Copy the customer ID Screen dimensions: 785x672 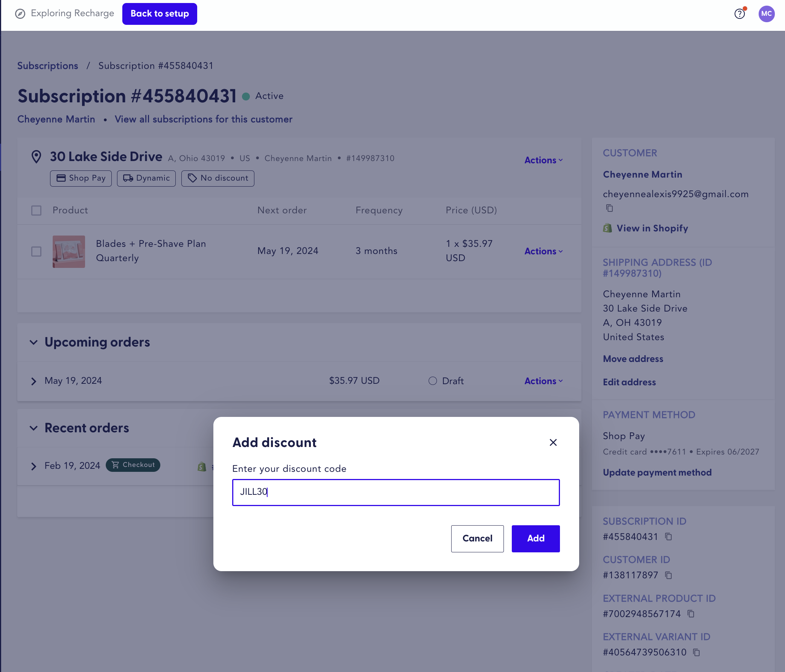(669, 575)
